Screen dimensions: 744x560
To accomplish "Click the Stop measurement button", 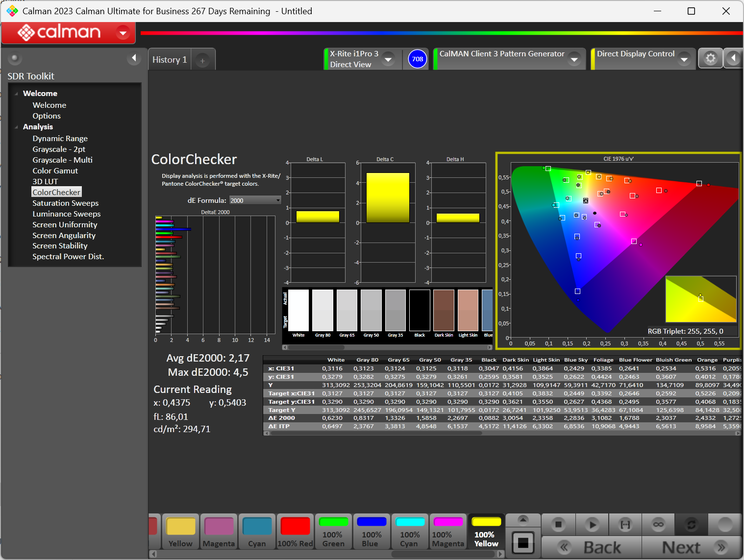I will (x=558, y=525).
